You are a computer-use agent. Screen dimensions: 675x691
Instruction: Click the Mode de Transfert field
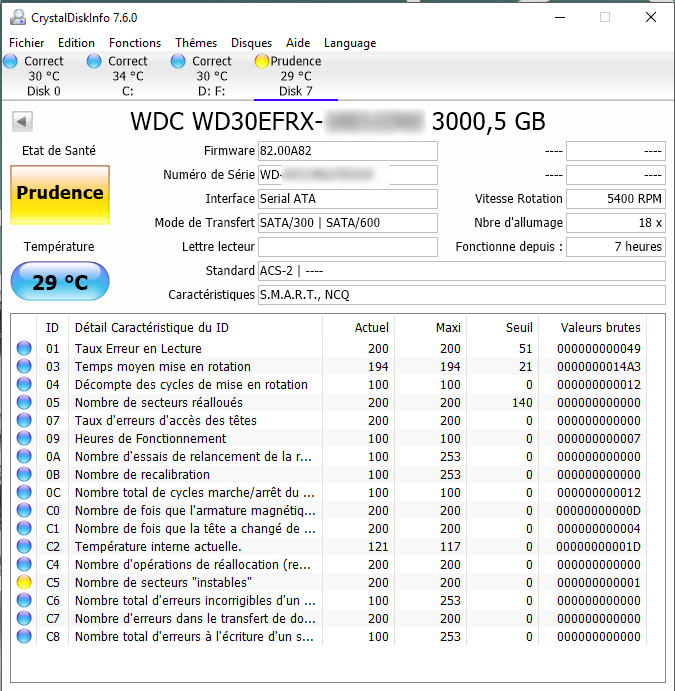pyautogui.click(x=348, y=223)
